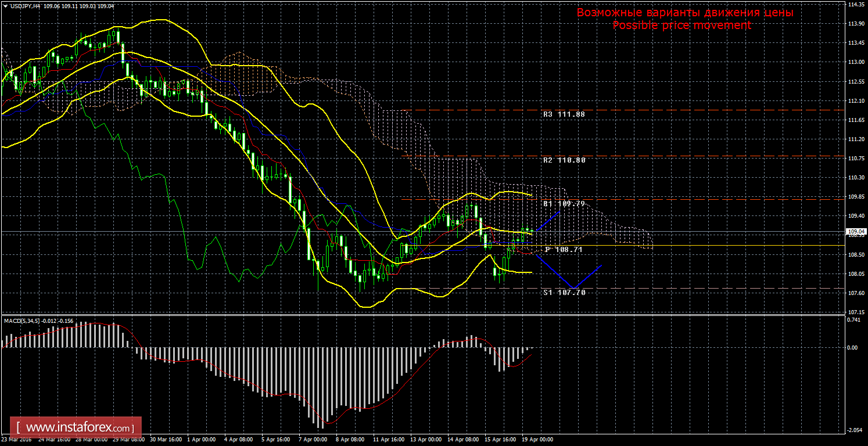Screen dimensions: 868x446
Task: Click 114.35 on the price scale
Action: pos(855,5)
